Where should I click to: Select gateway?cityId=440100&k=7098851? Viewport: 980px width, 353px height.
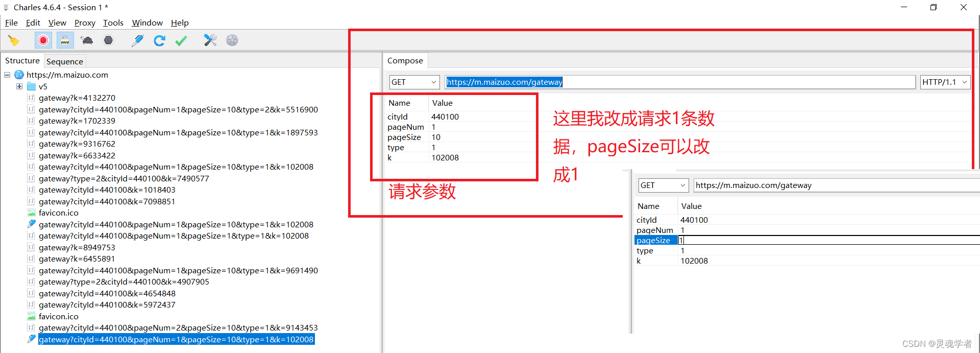(107, 201)
